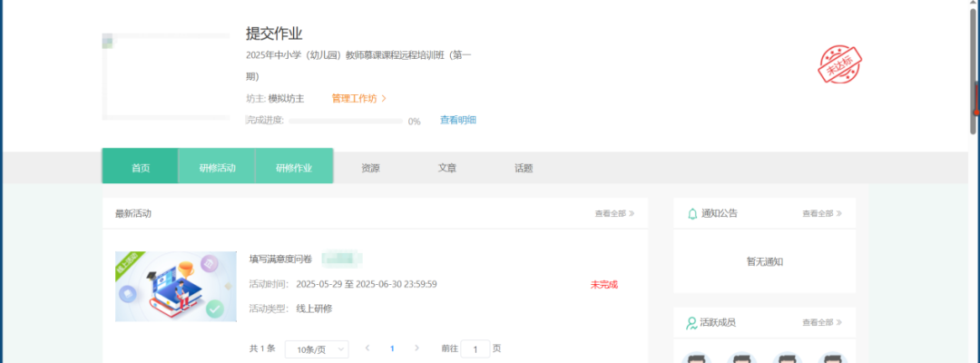Screen dimensions: 980x363
Task: Open the 10条/页 page size dropdown
Action: coord(316,348)
